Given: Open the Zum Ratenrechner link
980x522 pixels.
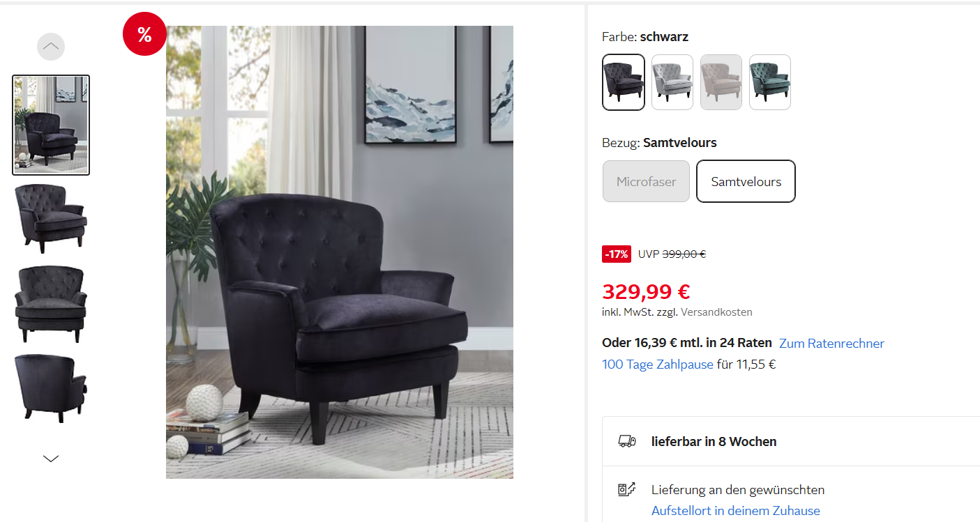Looking at the screenshot, I should tap(831, 344).
